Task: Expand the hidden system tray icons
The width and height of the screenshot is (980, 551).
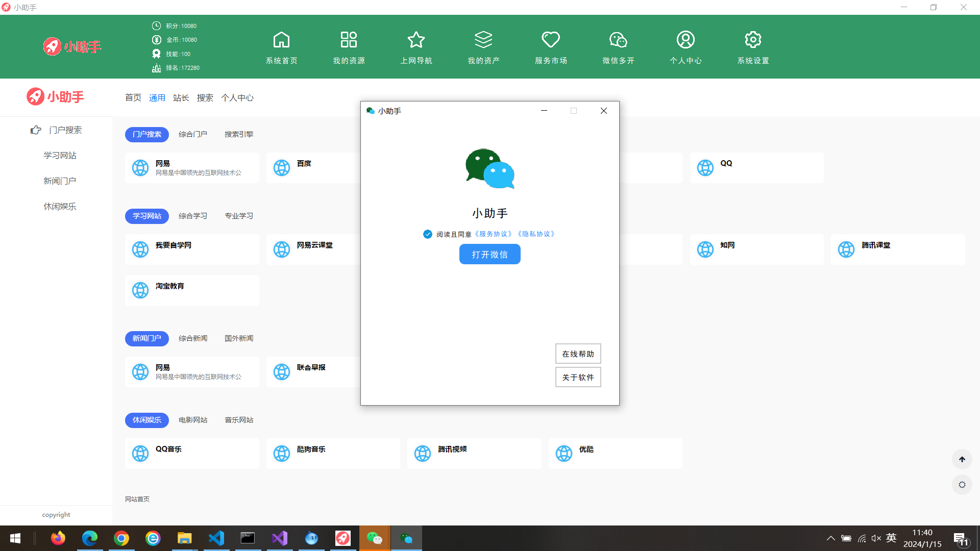Action: point(830,538)
